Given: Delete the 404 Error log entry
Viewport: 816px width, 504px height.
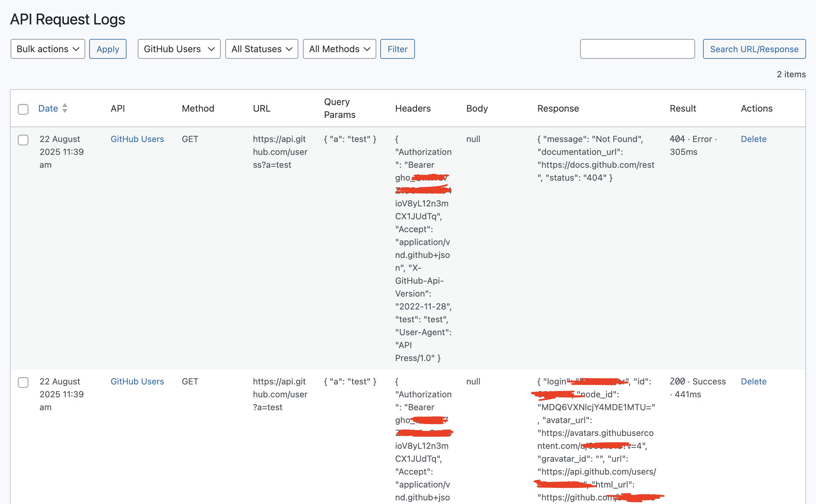Looking at the screenshot, I should 753,139.
